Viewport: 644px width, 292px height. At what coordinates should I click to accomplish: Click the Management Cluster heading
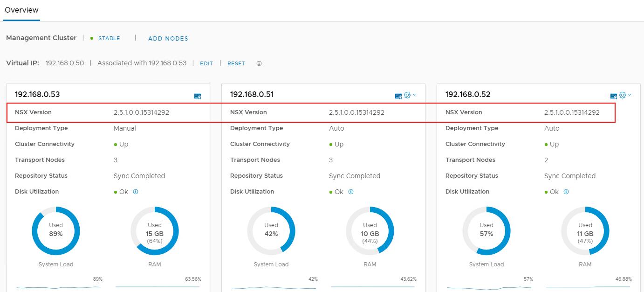tap(41, 38)
